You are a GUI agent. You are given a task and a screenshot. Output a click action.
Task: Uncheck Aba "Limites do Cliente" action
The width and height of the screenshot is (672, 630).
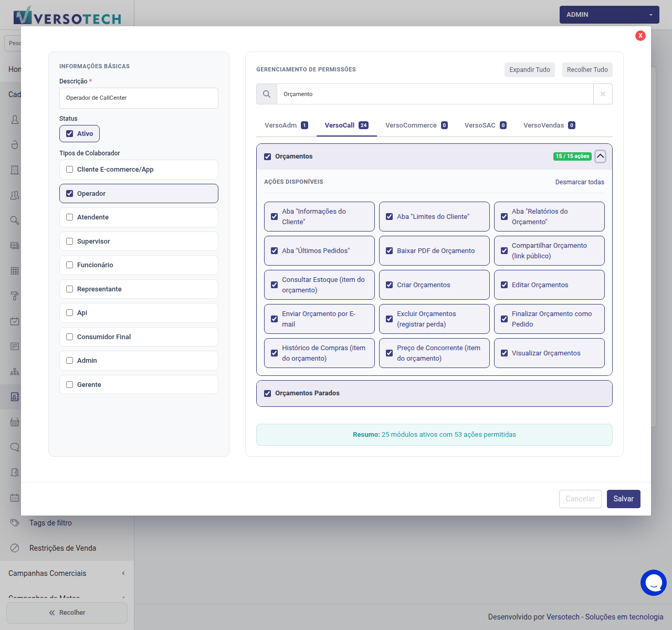point(390,217)
